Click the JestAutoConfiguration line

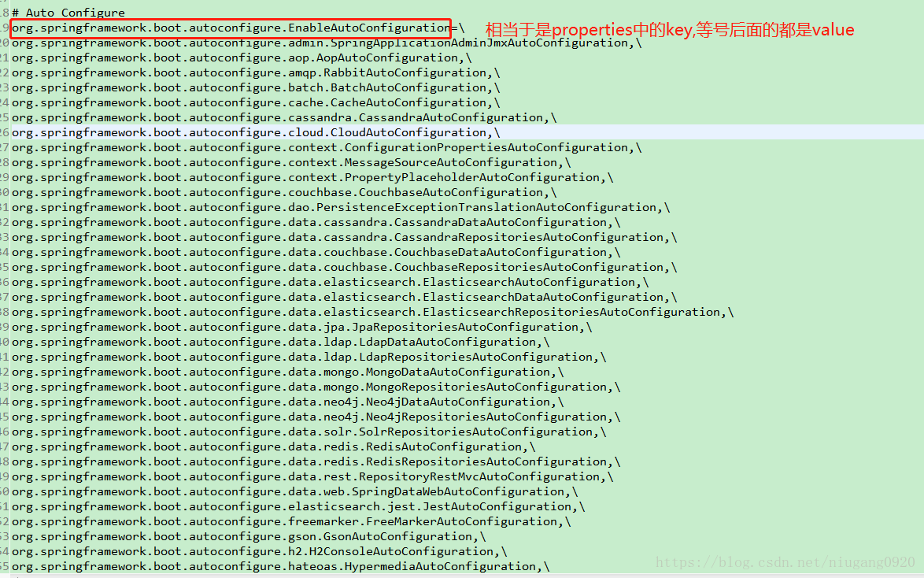298,506
